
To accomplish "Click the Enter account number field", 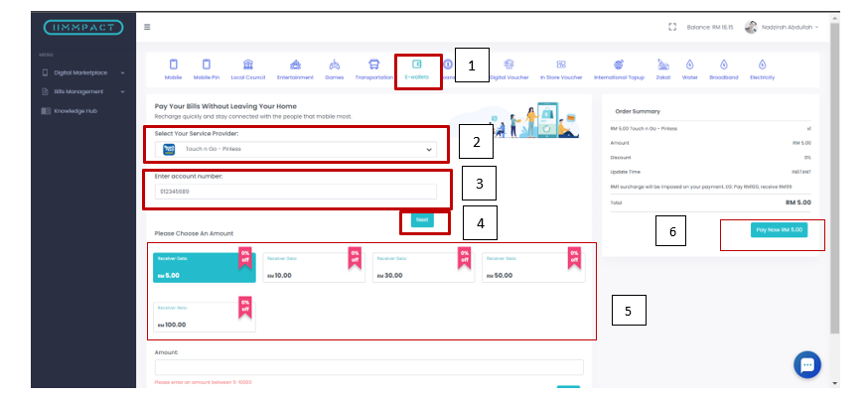I will coord(296,192).
